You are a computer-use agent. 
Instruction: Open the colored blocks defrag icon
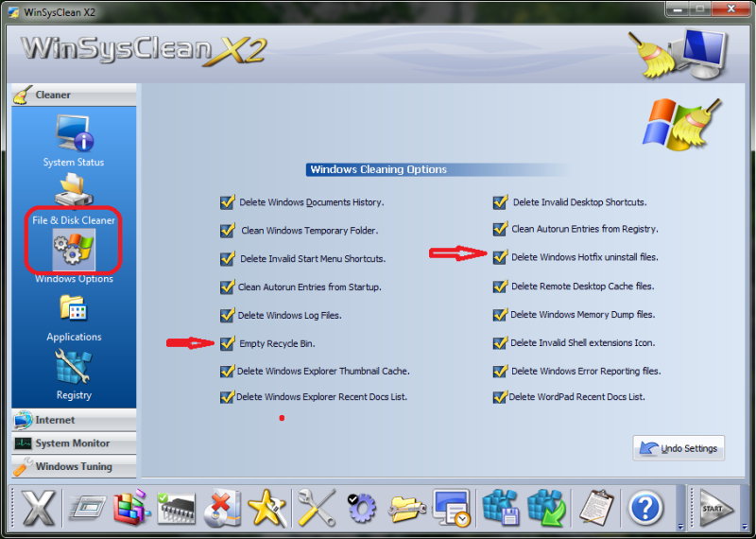(131, 508)
